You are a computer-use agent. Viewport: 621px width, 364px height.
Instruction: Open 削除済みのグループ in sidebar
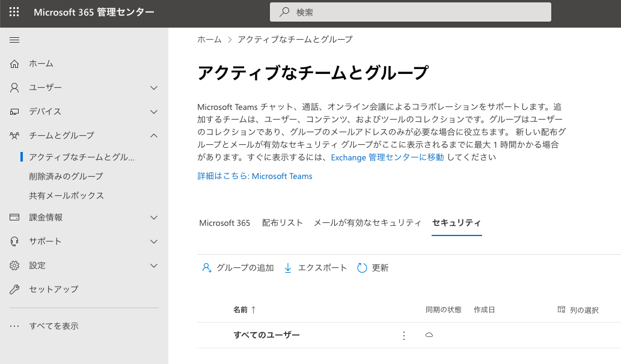[66, 176]
